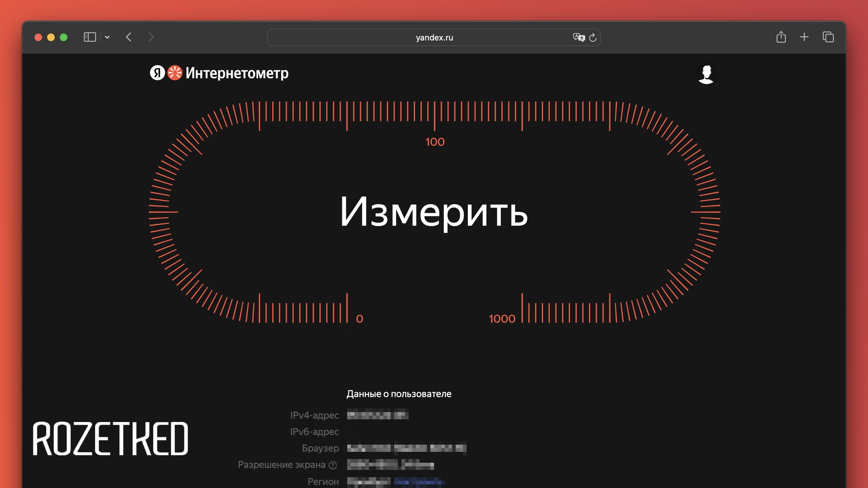Open a new tab with the plus icon
Viewport: 868px width, 488px height.
click(x=805, y=37)
